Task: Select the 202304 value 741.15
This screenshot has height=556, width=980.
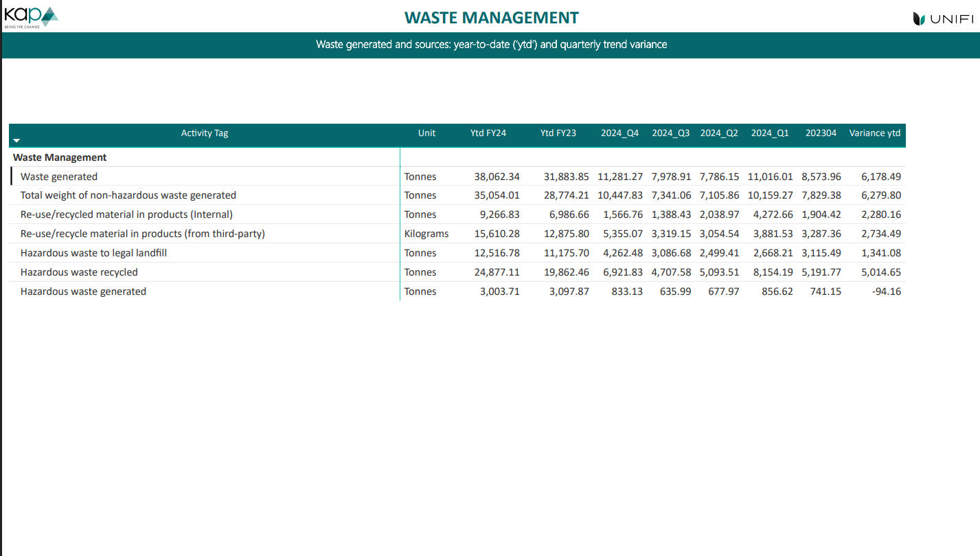Action: [x=825, y=292]
